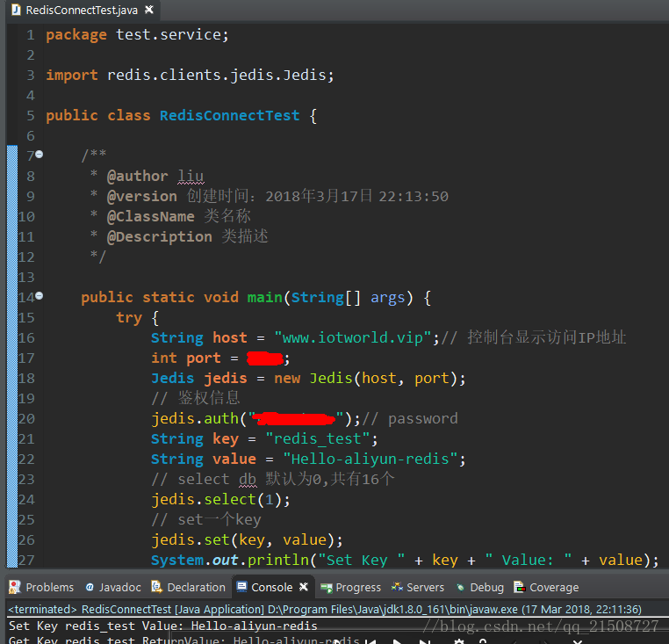669x644 pixels.
Task: Click the class name RedisConnectTest on line 5
Action: point(229,115)
